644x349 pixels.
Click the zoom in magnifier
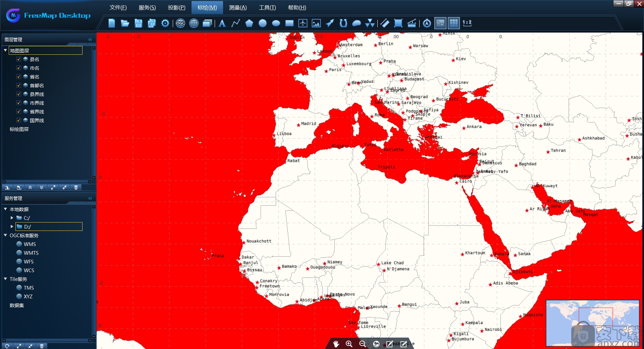[349, 344]
